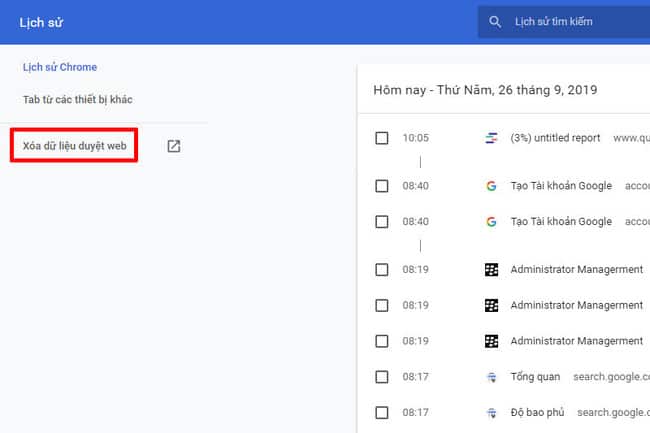Click Google favicon of second 08:40 entry

[491, 222]
